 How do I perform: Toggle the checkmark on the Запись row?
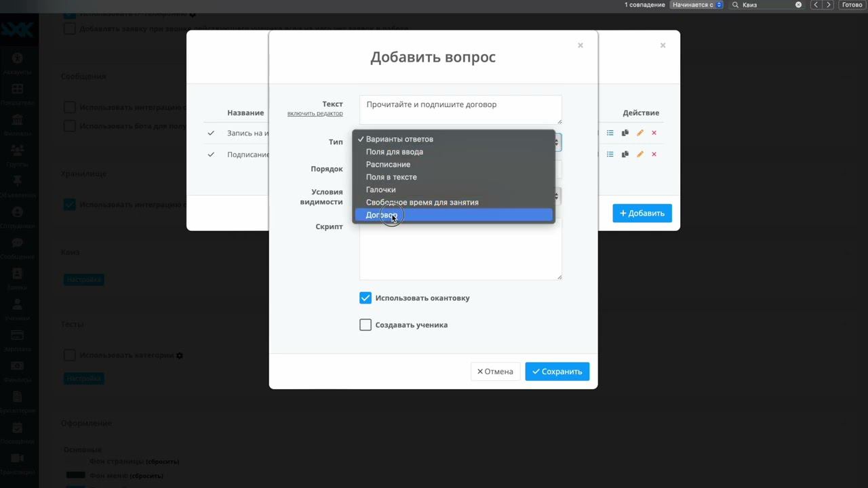pyautogui.click(x=211, y=133)
